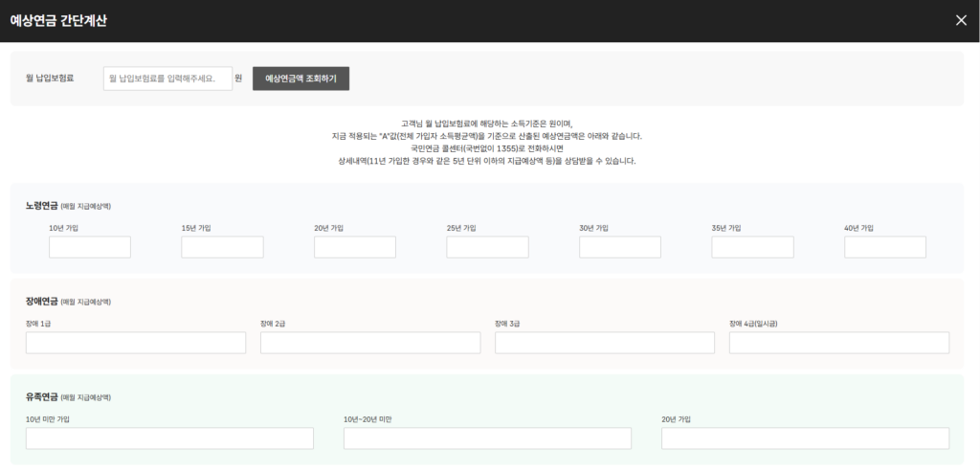Click the 노령연금 section heading
The image size is (980, 472).
pos(42,206)
